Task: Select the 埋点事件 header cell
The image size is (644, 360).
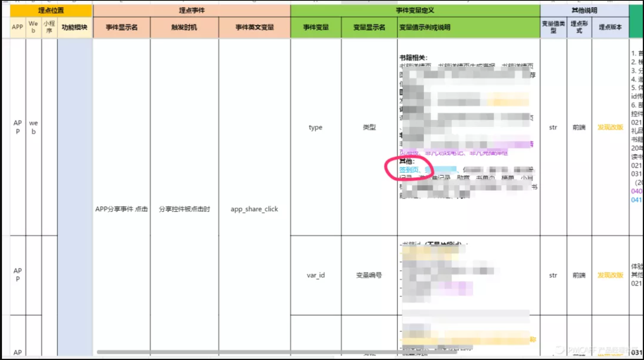Action: point(191,11)
